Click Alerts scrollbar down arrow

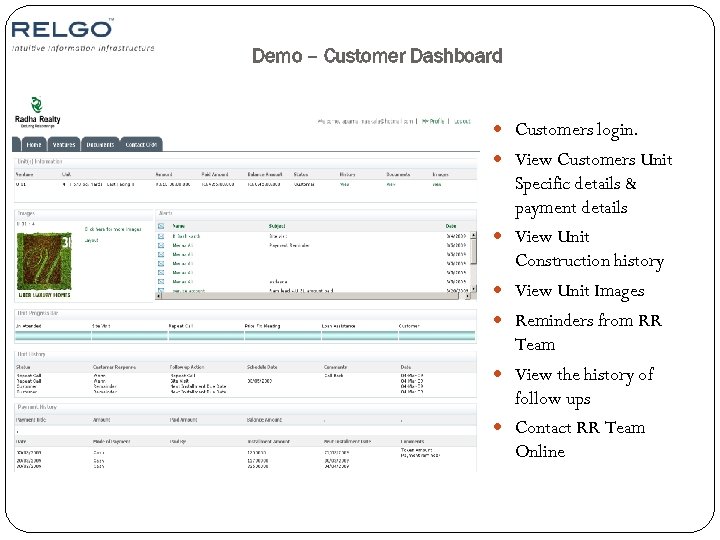tap(473, 288)
